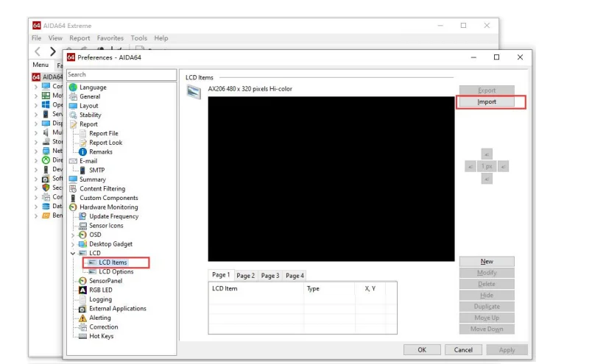Screen dimensions: 592x364
Task: Select the Alerting warning icon
Action: point(82,318)
